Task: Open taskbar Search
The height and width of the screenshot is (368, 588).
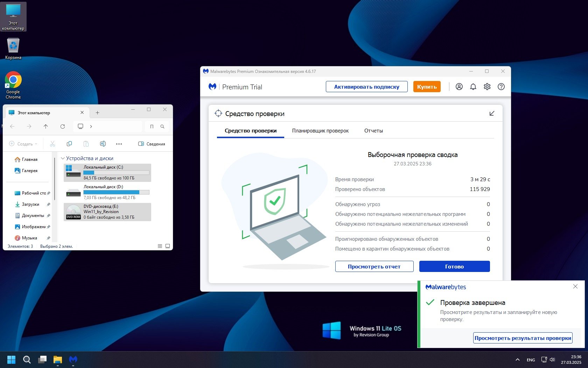Action: coord(27,360)
